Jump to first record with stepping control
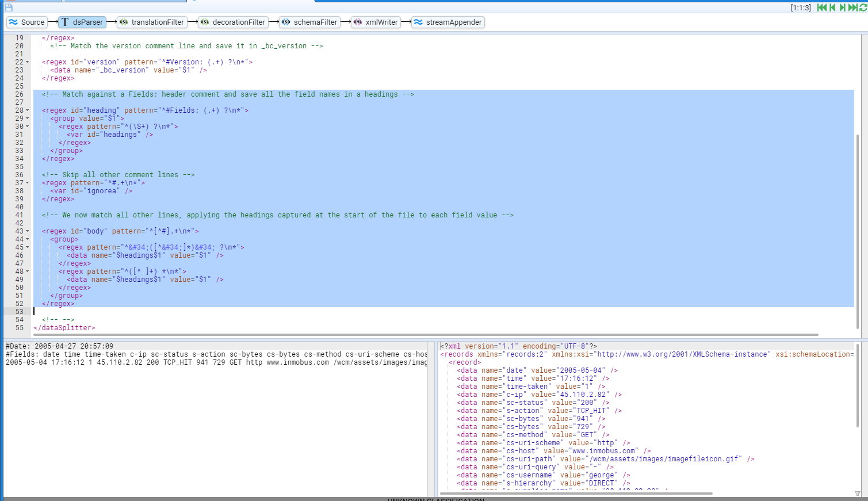The width and height of the screenshot is (868, 501). pos(822,7)
